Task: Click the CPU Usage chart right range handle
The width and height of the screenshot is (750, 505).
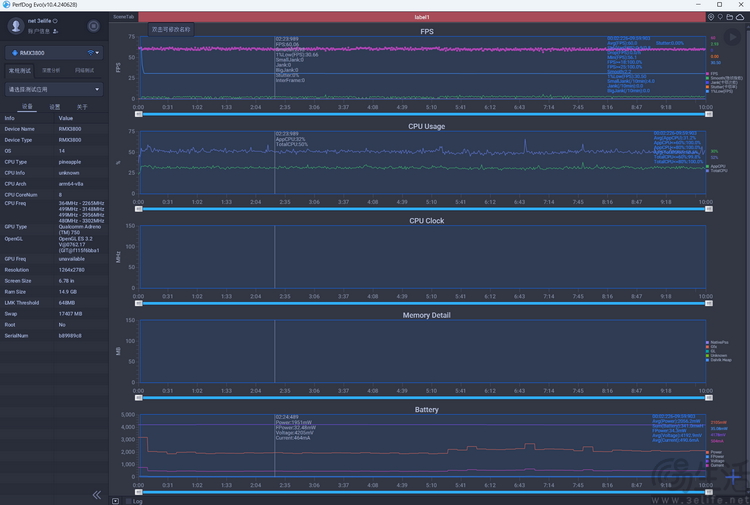Action: [x=709, y=209]
